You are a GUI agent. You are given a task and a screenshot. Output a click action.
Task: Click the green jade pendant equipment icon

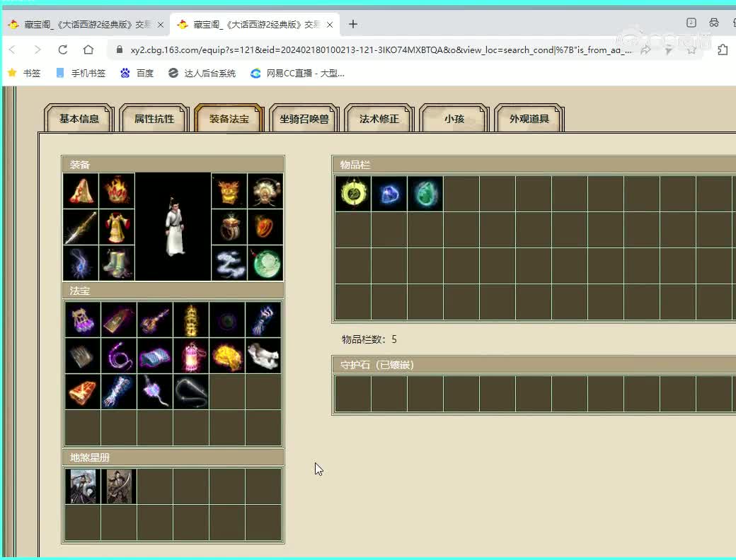click(x=265, y=263)
